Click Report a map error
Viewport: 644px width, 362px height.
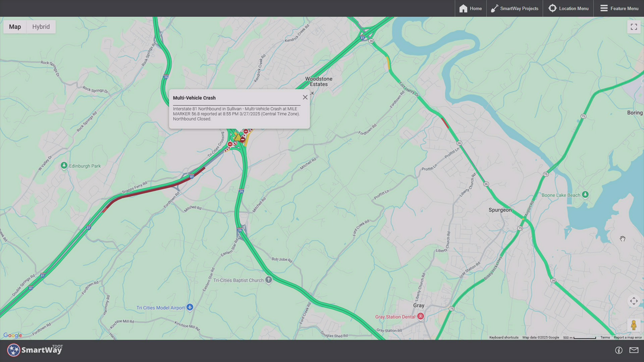pos(628,338)
